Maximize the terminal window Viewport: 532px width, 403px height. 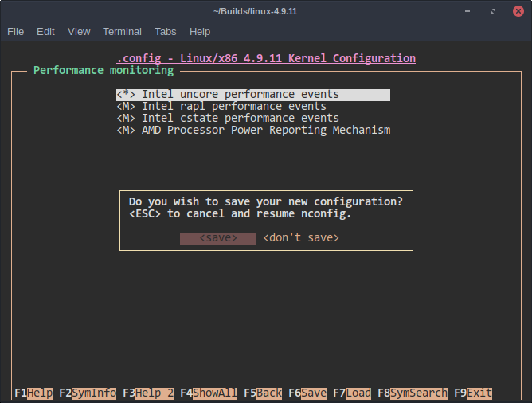pos(493,11)
